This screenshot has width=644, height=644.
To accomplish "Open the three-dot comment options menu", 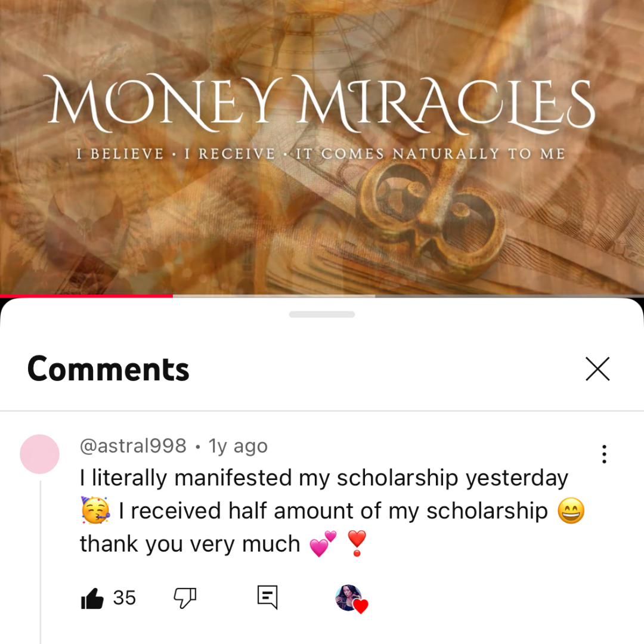I will pos(604,454).
